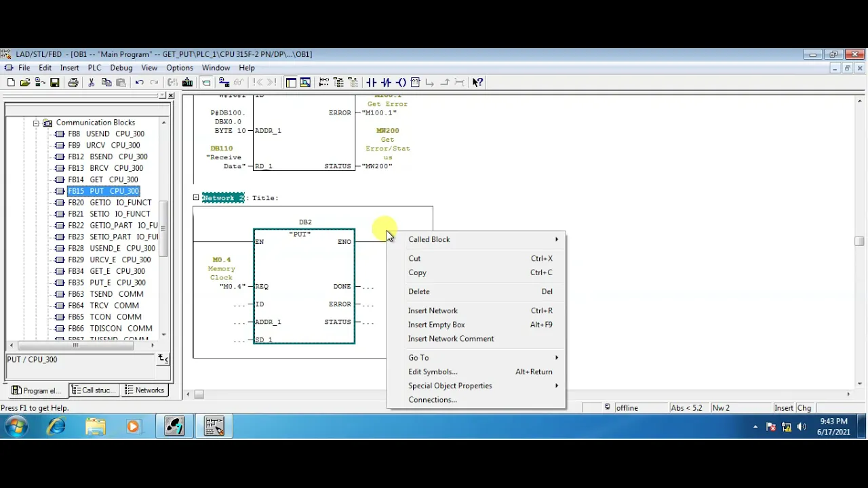Viewport: 868px width, 488px height.
Task: Click the Overviews panel toggle icon
Action: coord(291,83)
